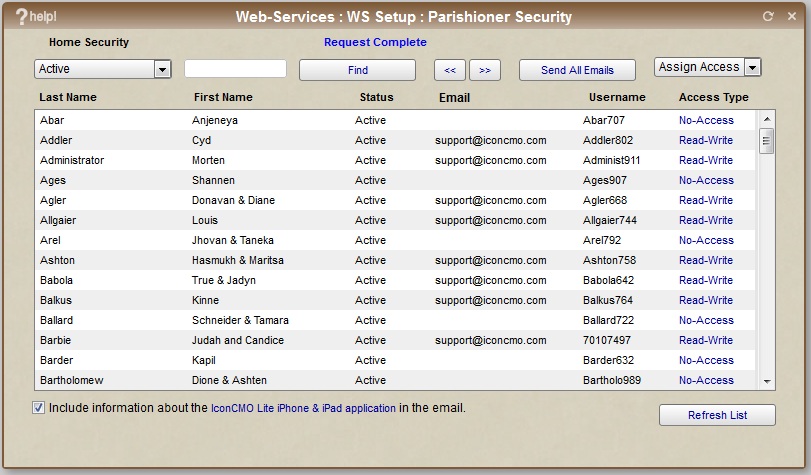
Task: Change Read-Write access for Balkus row
Action: pos(705,300)
